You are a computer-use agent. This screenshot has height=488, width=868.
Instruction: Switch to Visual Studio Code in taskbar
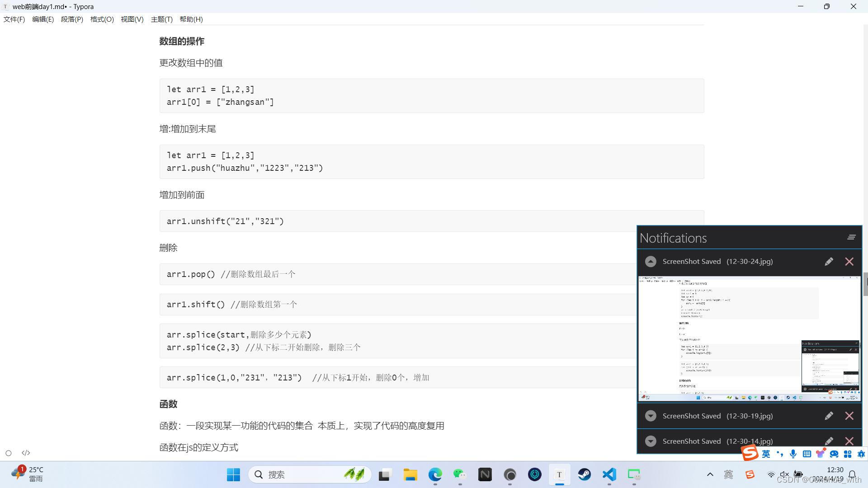point(609,474)
